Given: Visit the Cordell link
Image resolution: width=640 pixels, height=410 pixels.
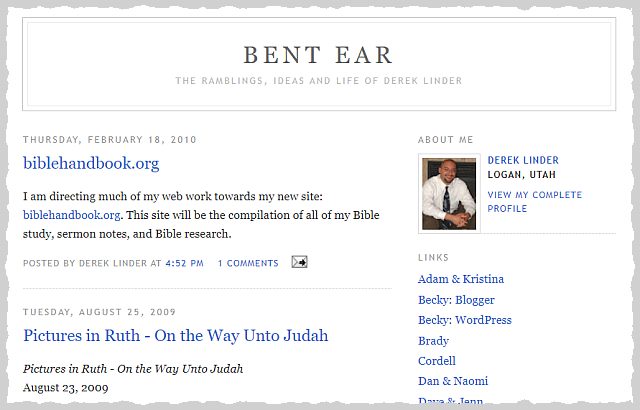Looking at the screenshot, I should click(436, 361).
